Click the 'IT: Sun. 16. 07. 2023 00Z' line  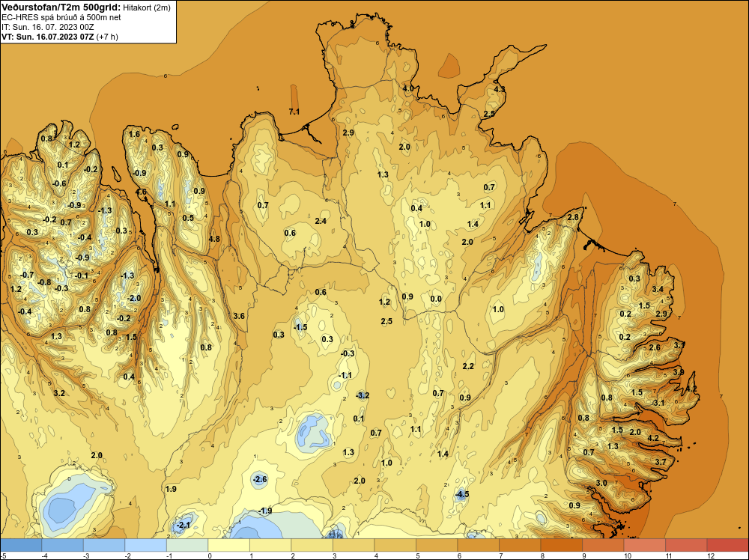[48, 27]
